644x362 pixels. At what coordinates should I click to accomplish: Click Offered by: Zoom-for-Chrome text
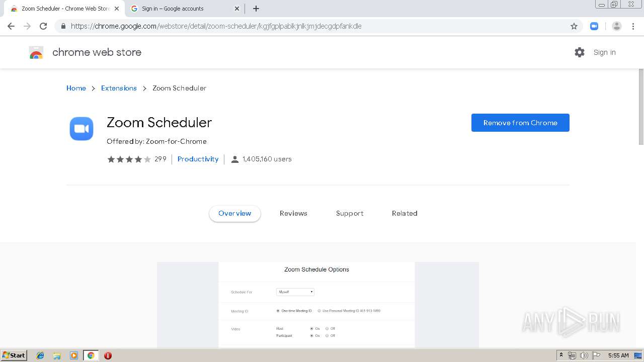pyautogui.click(x=156, y=141)
